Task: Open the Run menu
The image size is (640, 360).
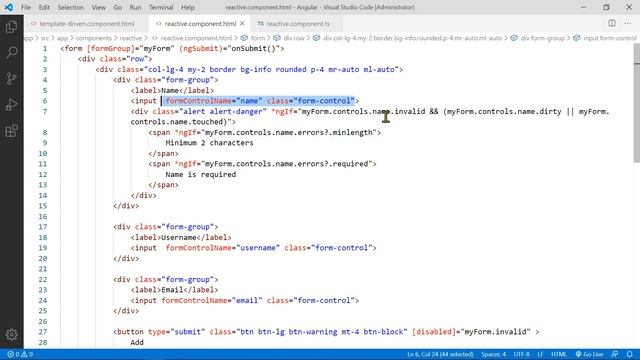Action: 135,7
